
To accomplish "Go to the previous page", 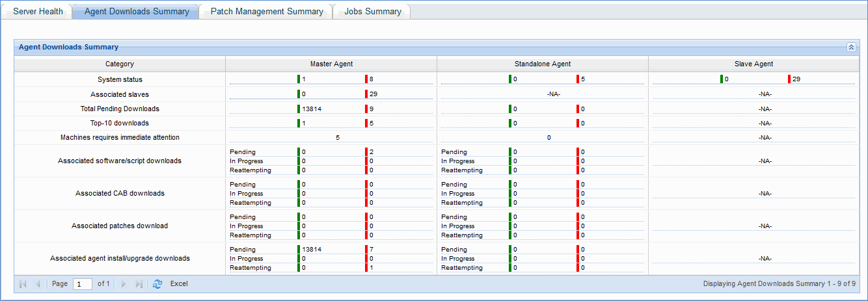I will 38,284.
